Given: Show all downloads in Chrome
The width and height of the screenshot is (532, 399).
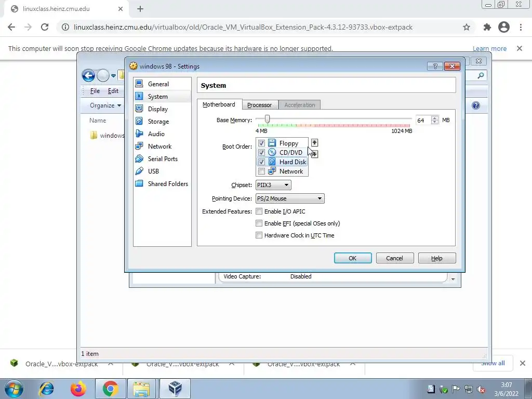Looking at the screenshot, I should point(493,364).
